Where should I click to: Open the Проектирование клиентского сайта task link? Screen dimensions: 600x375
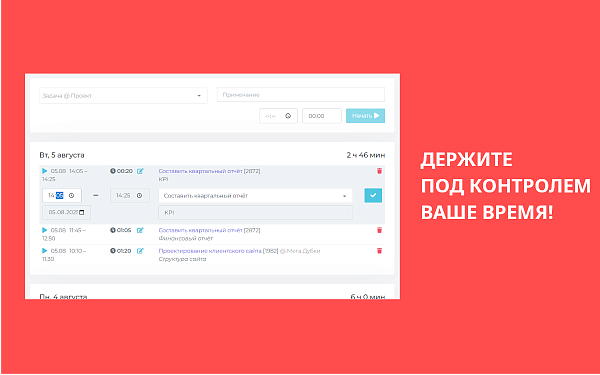210,251
